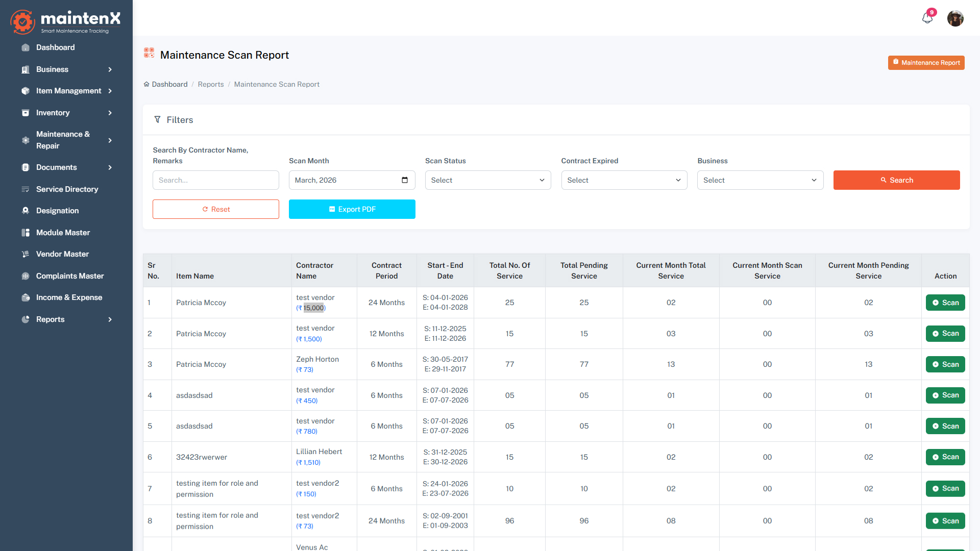980x551 pixels.
Task: Select the Designation sidebar icon
Action: point(26,210)
